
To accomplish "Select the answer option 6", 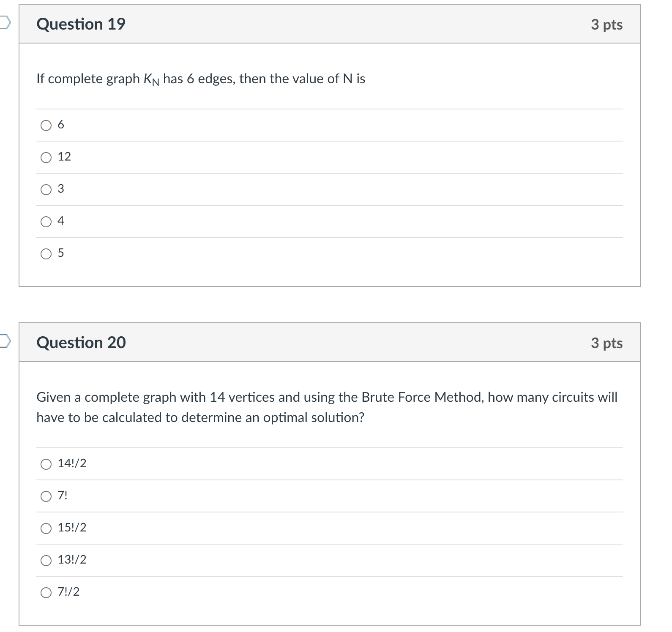I will [46, 125].
